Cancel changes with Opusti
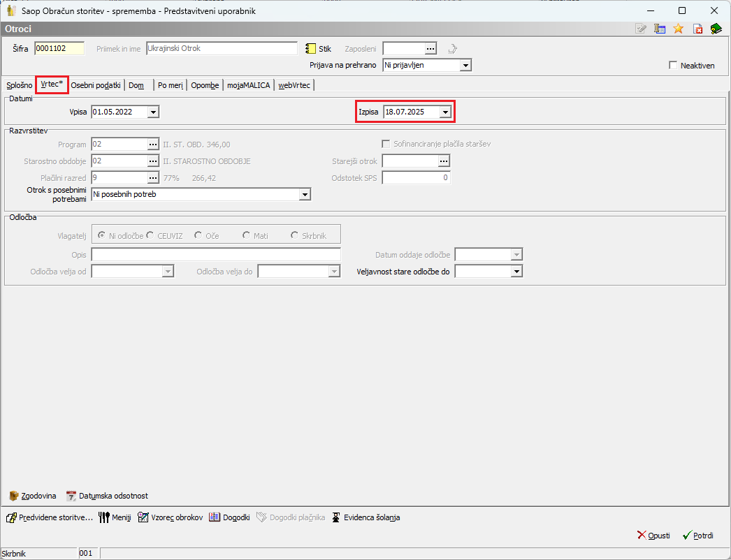The height and width of the screenshot is (560, 731). [653, 536]
